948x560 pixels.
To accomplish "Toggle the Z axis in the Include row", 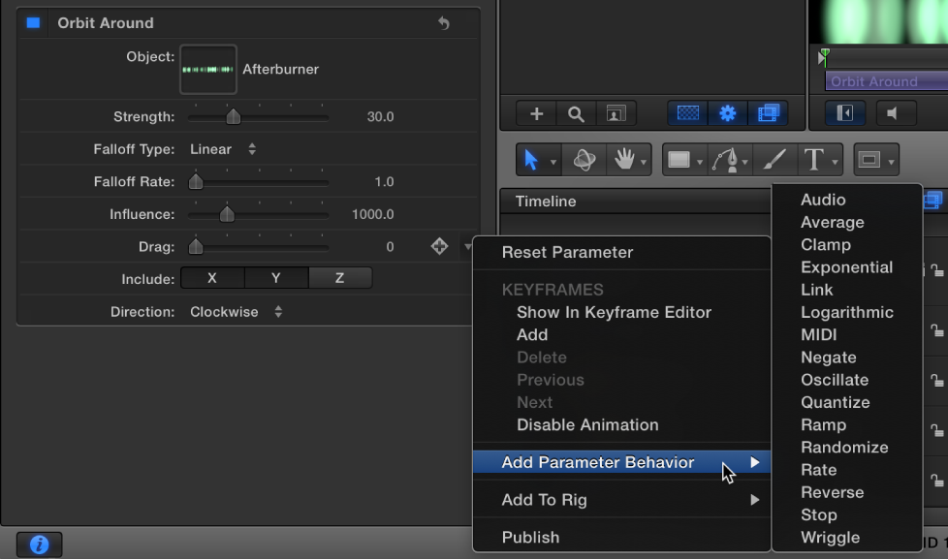I will [340, 278].
